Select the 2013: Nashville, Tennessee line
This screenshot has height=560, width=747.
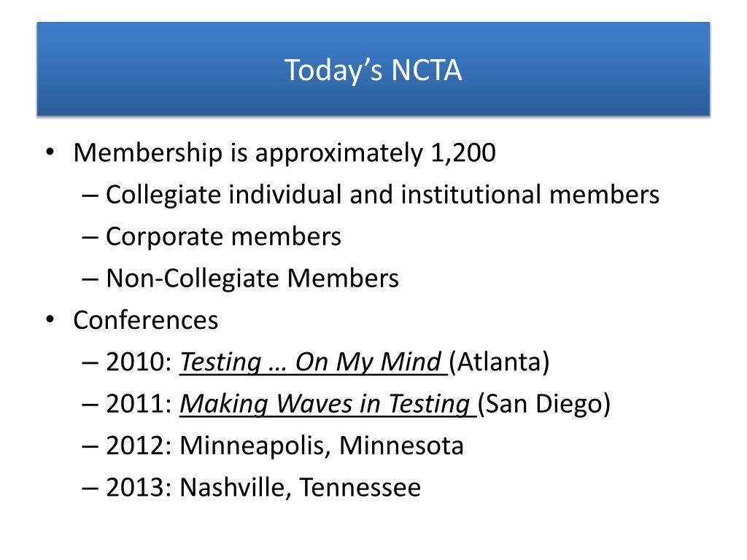click(x=263, y=487)
